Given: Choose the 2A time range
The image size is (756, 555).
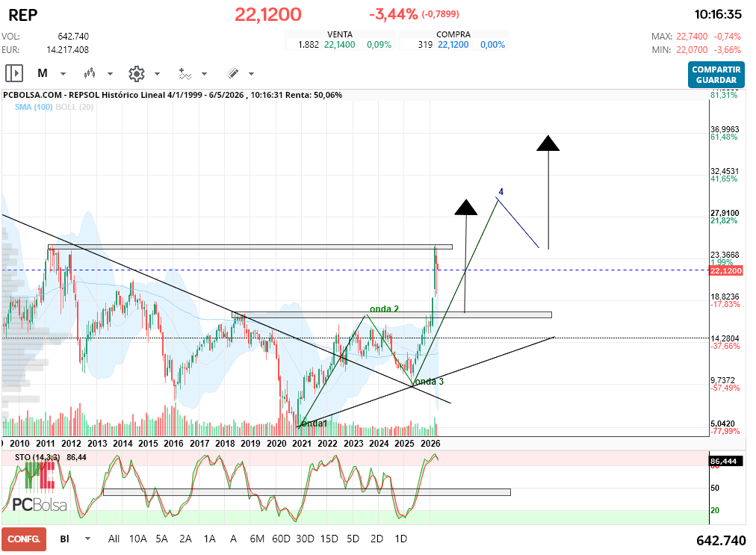Looking at the screenshot, I should coord(185,539).
